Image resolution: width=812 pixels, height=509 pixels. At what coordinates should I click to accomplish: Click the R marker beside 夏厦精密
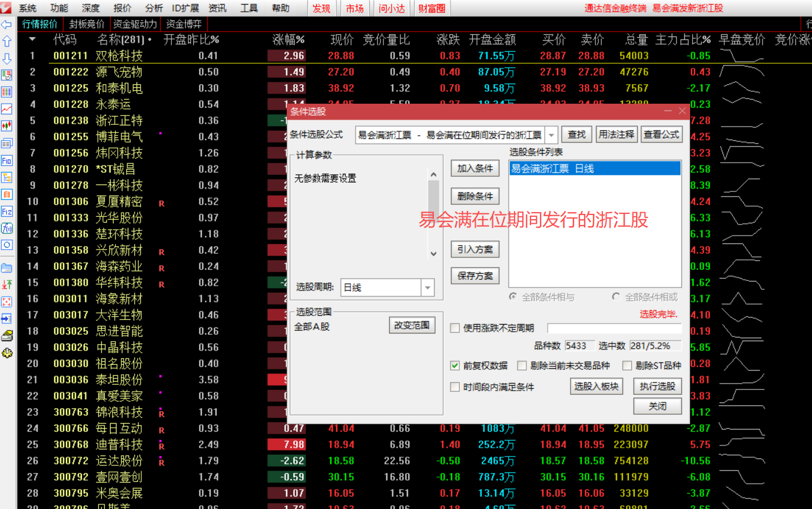pos(161,203)
